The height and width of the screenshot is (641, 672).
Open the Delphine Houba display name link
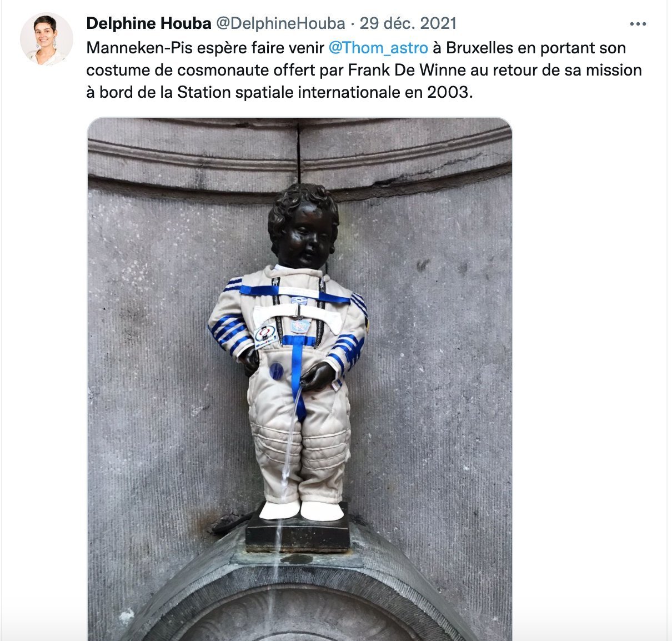[x=149, y=23]
